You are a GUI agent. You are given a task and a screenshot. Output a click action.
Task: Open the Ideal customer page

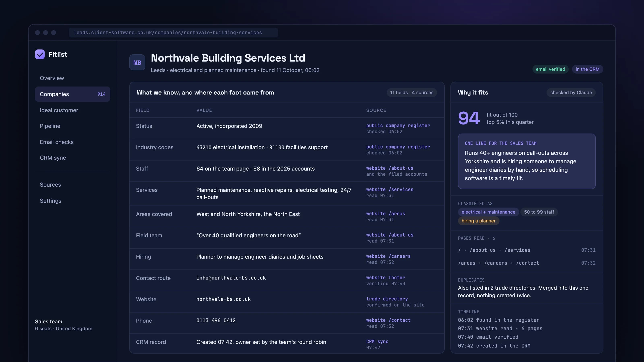coord(72,110)
